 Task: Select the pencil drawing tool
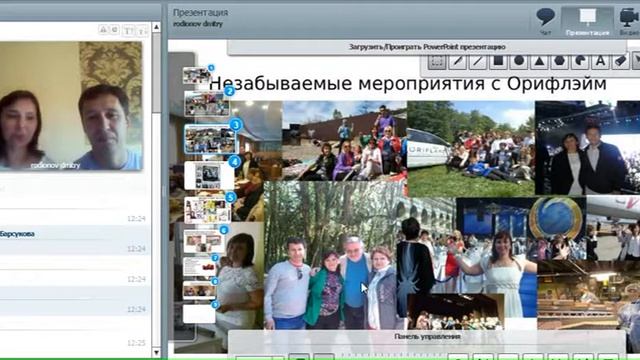tap(458, 62)
